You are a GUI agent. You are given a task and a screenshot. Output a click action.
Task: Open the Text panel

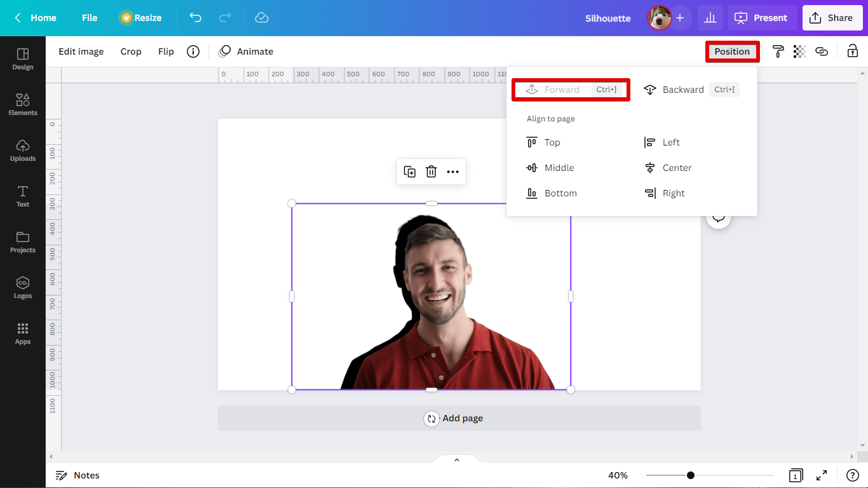[x=23, y=196]
